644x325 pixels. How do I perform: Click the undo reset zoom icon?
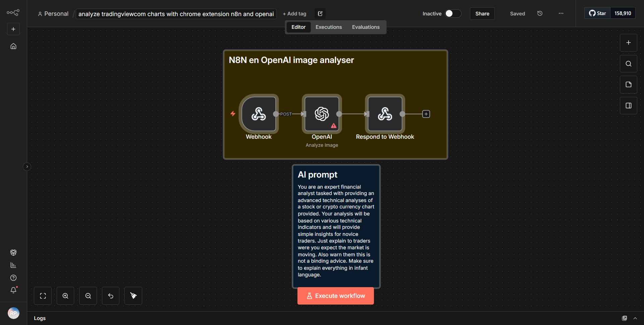pyautogui.click(x=111, y=296)
